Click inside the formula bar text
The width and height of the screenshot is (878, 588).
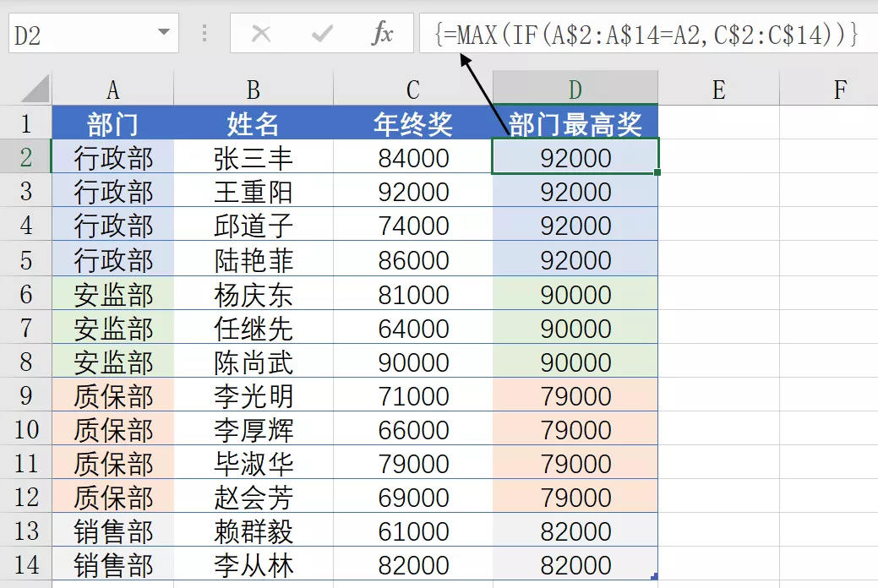click(x=645, y=34)
